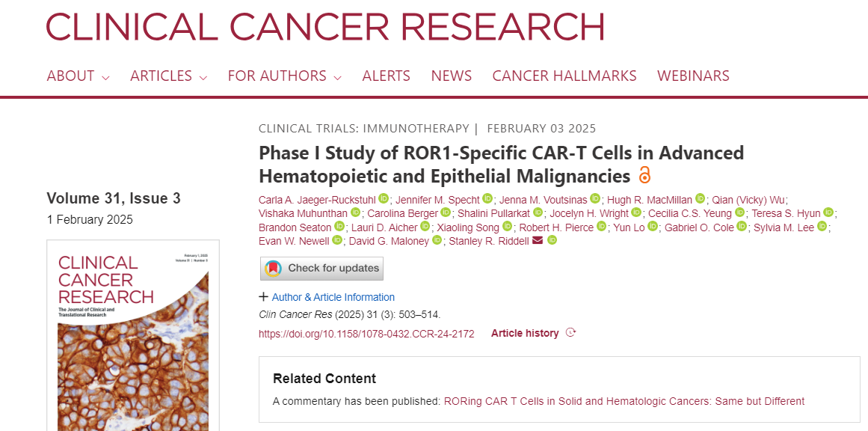The height and width of the screenshot is (431, 868).
Task: Open the ALERTS menu item
Action: [x=387, y=76]
